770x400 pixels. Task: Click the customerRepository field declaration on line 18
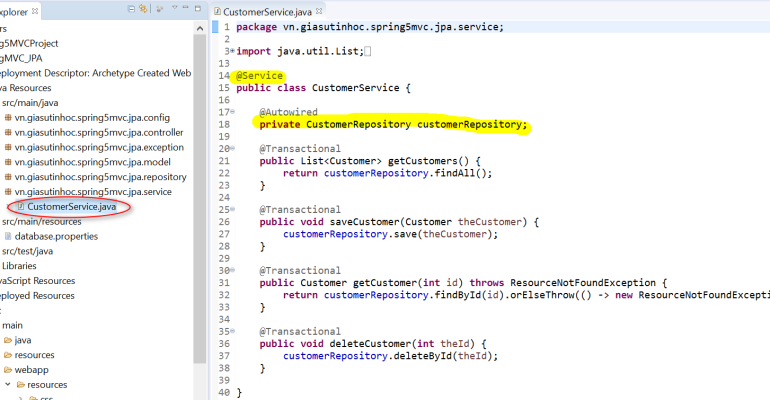(393, 124)
